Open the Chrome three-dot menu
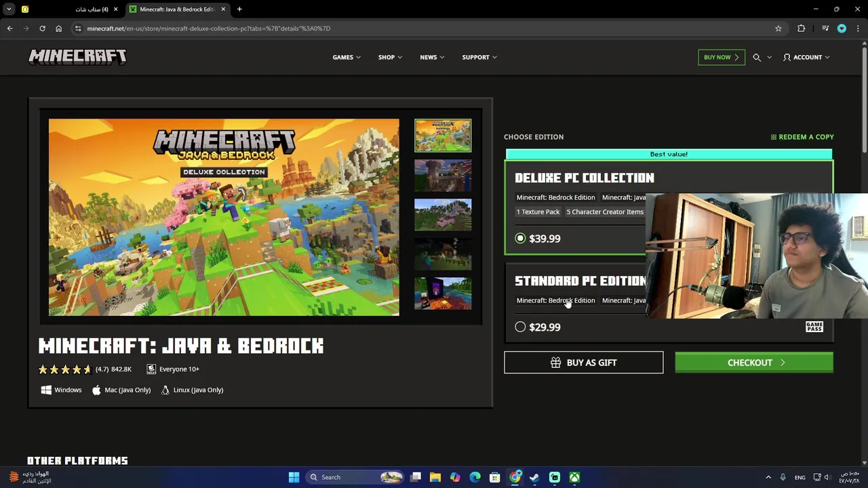This screenshot has width=868, height=488. pyautogui.click(x=858, y=28)
